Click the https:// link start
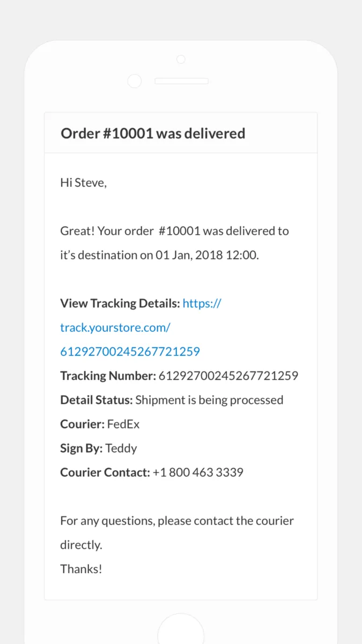 (202, 303)
